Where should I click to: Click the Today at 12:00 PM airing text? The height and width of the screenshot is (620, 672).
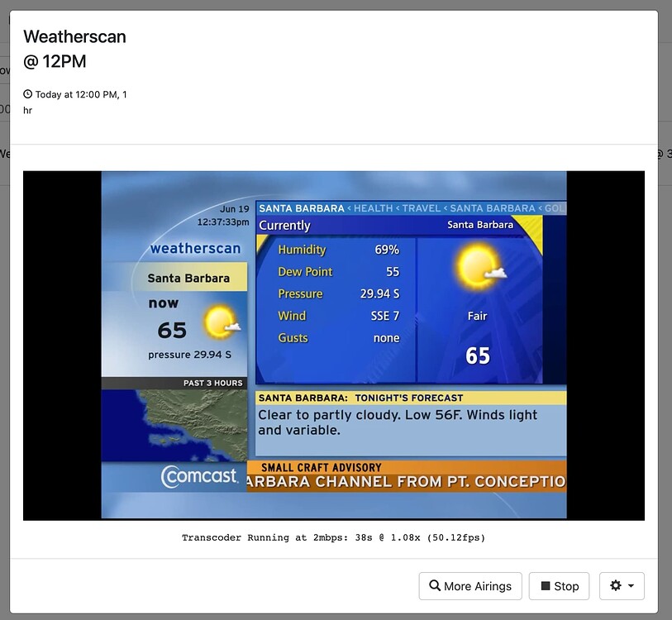[81, 94]
